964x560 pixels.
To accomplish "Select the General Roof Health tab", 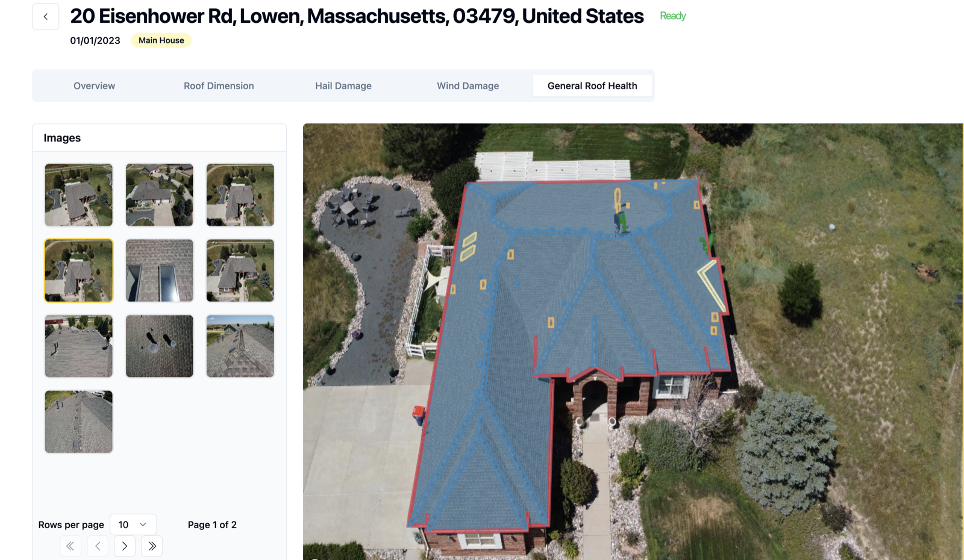I will click(x=592, y=86).
